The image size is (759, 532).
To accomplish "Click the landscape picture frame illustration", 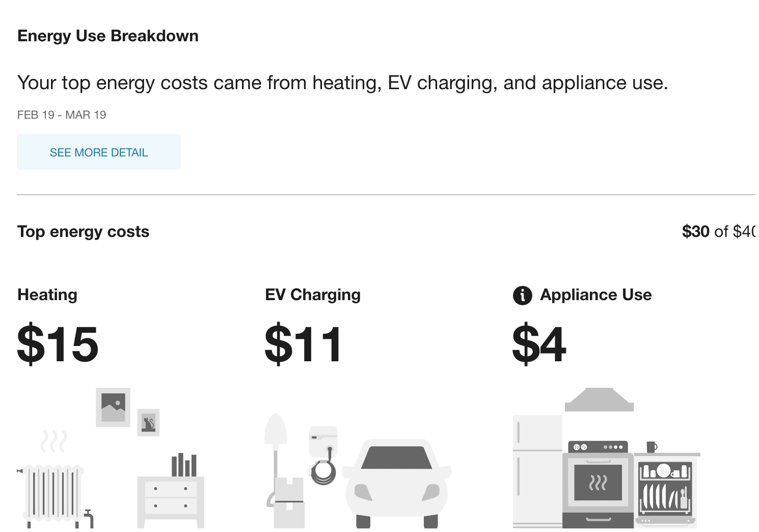I will [113, 407].
